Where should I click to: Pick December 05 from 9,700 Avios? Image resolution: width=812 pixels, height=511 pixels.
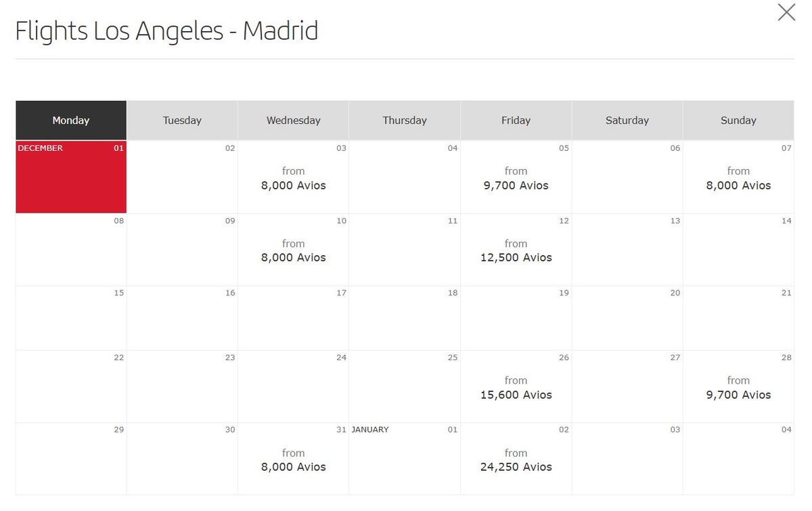point(516,179)
